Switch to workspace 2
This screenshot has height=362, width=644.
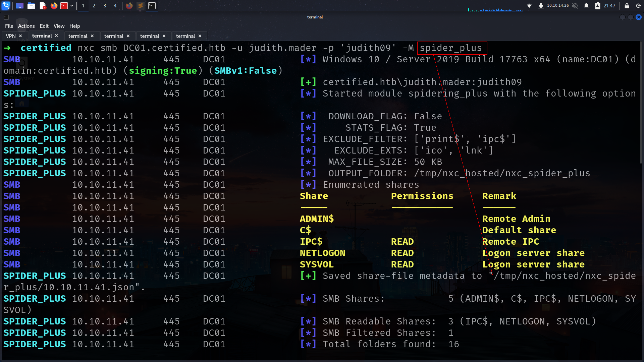pos(94,6)
